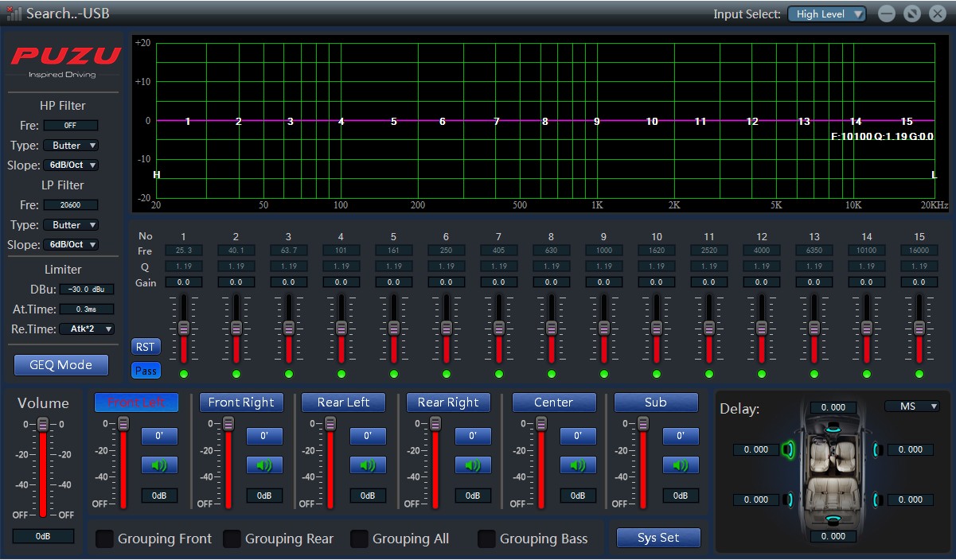
Task: Toggle the green indicator under EQ band 1
Action: click(x=184, y=374)
